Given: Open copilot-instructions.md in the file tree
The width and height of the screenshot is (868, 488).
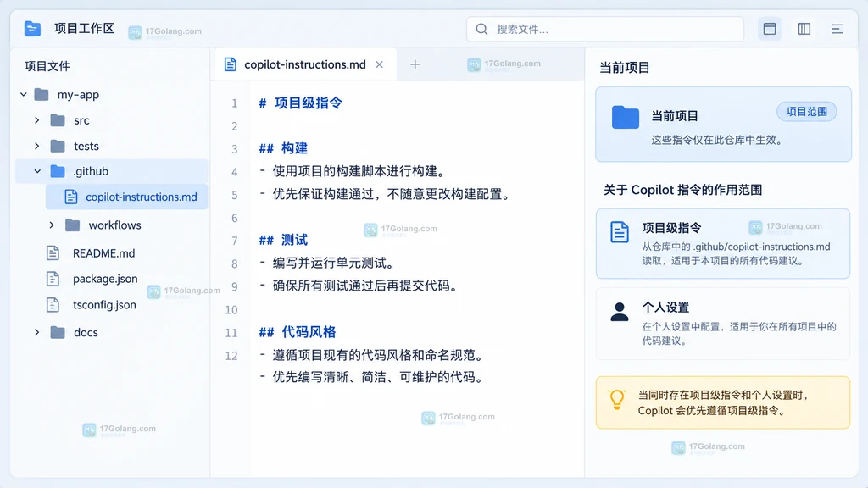Looking at the screenshot, I should (x=127, y=197).
